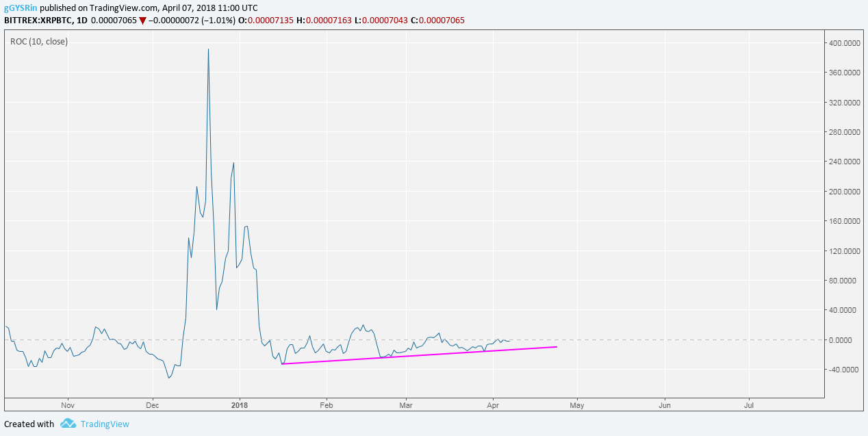This screenshot has width=868, height=436.
Task: Click the Mar label on time axis
Action: [x=406, y=405]
